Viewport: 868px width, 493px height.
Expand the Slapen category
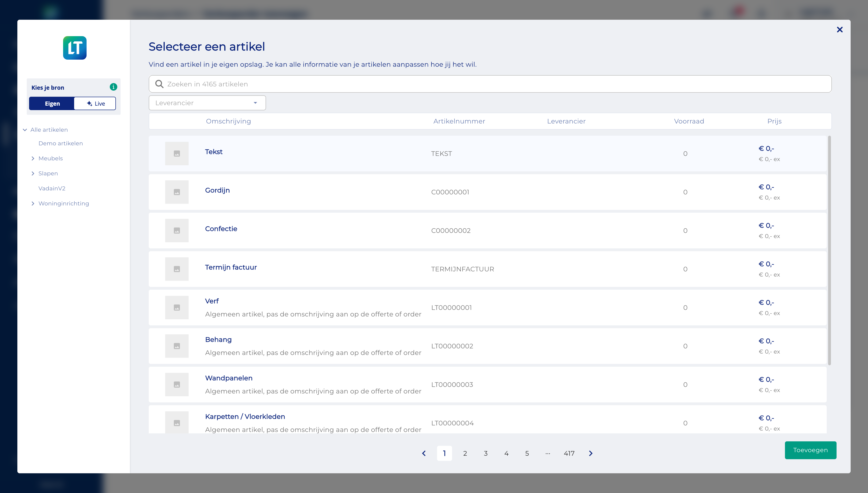click(x=33, y=173)
